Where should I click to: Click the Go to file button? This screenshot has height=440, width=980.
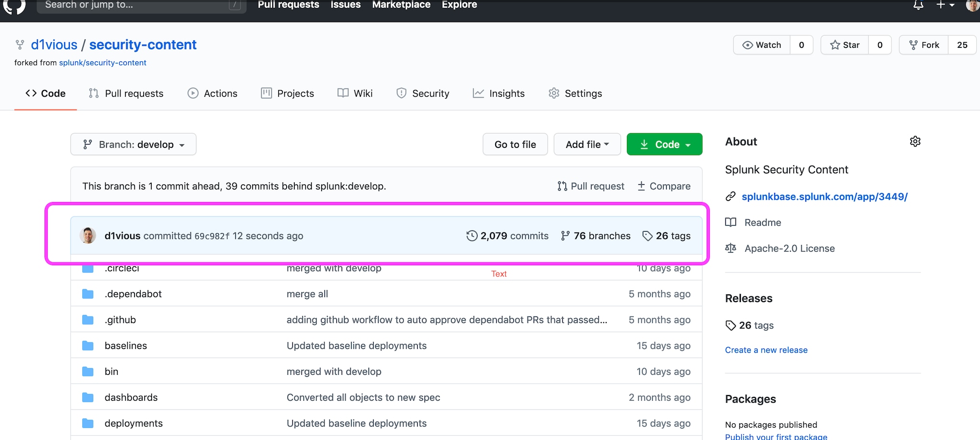coord(515,144)
